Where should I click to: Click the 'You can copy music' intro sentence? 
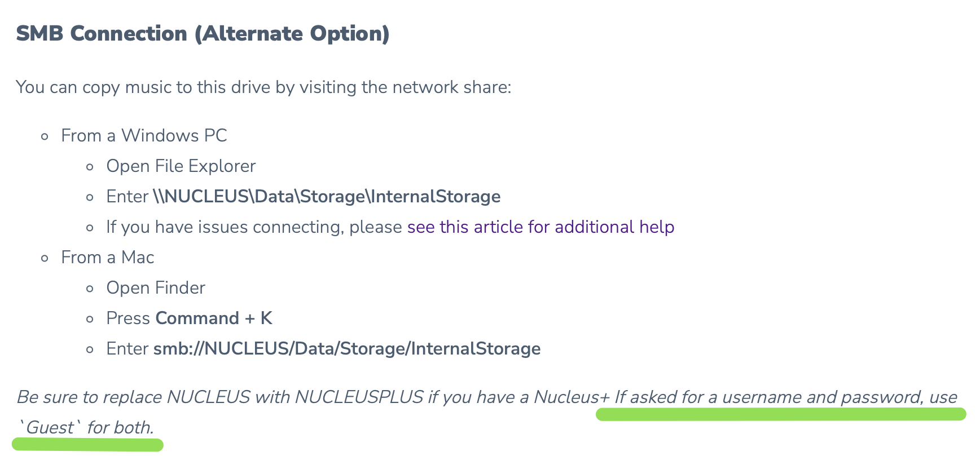263,87
